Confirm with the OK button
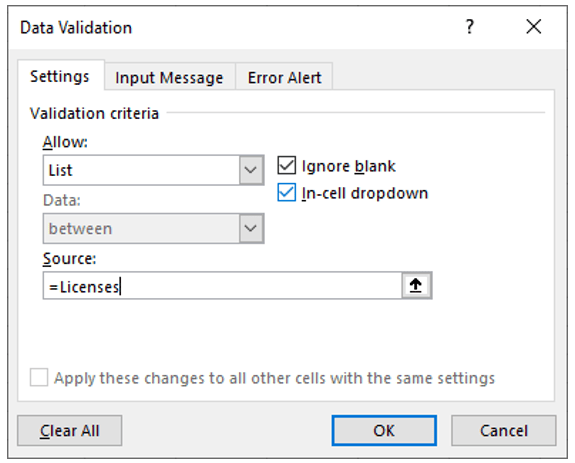Image resolution: width=575 pixels, height=463 pixels. (384, 430)
